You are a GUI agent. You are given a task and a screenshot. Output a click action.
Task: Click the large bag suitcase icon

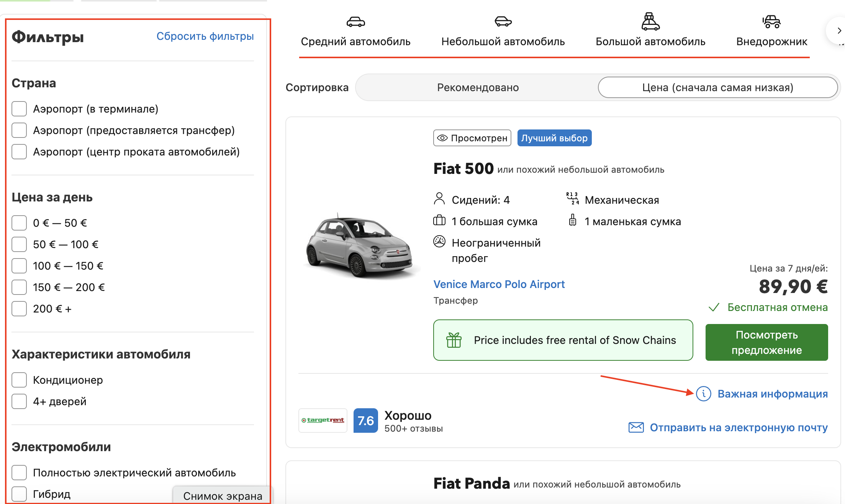(x=439, y=220)
